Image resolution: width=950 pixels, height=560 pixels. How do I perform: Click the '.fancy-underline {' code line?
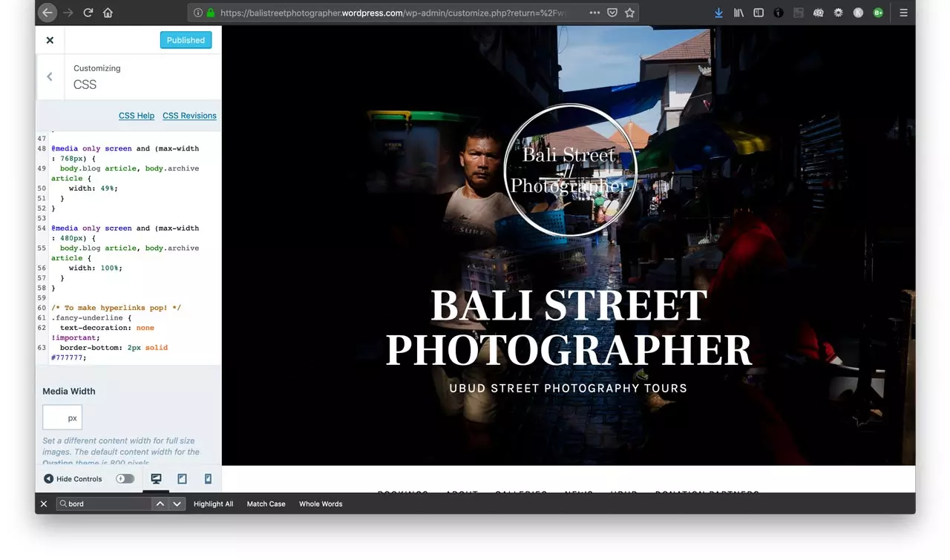91,317
